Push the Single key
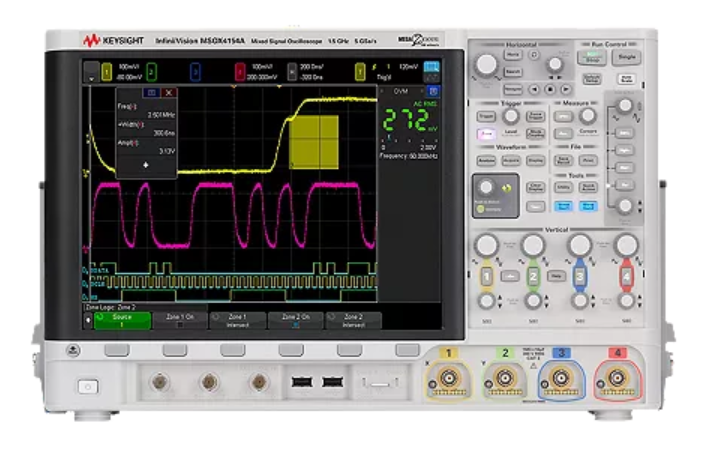Image resolution: width=701 pixels, height=450 pixels. point(626,57)
